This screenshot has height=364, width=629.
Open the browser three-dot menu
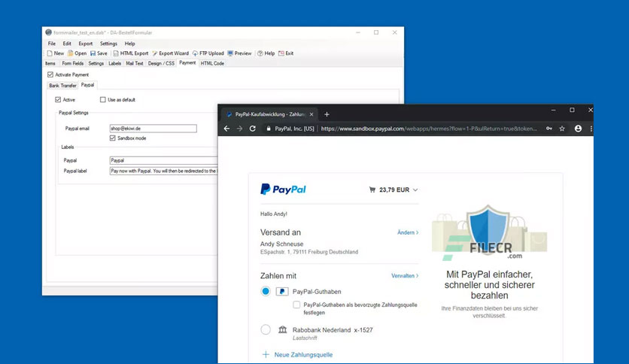(591, 129)
